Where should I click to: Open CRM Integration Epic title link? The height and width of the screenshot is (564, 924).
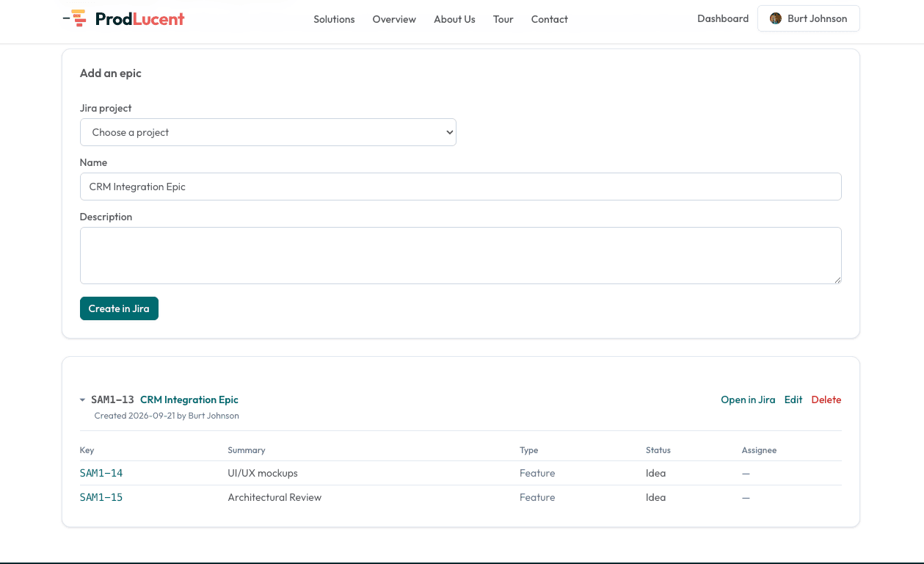pyautogui.click(x=189, y=399)
